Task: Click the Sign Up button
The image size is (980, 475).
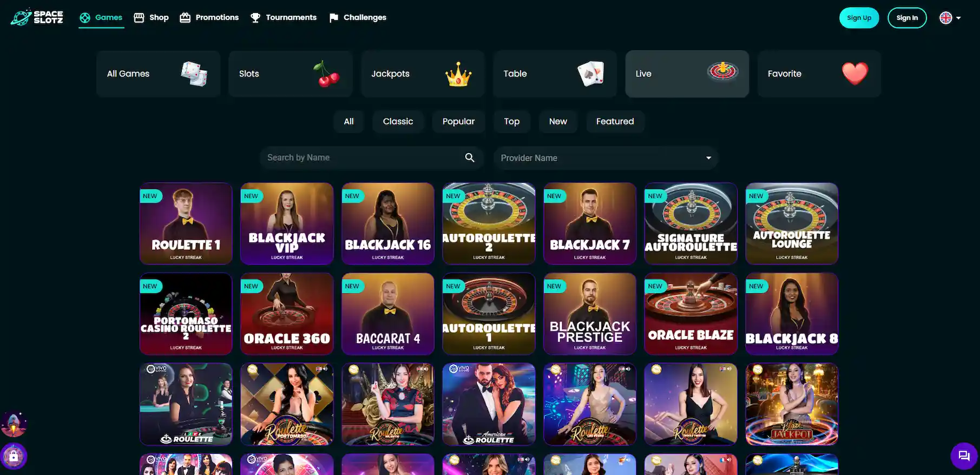Action: [x=859, y=18]
